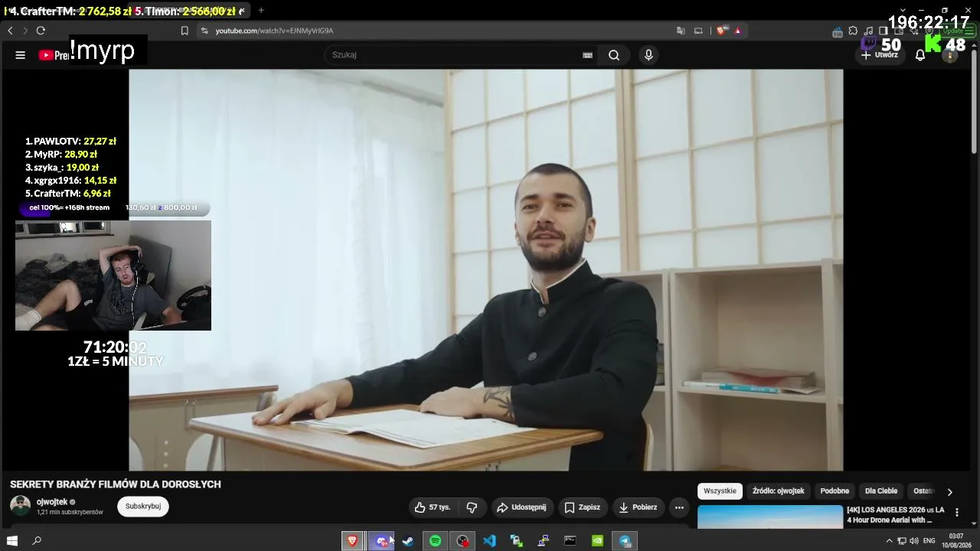Open the YouTube guide hamburger menu
The height and width of the screenshot is (551, 980).
pyautogui.click(x=21, y=55)
